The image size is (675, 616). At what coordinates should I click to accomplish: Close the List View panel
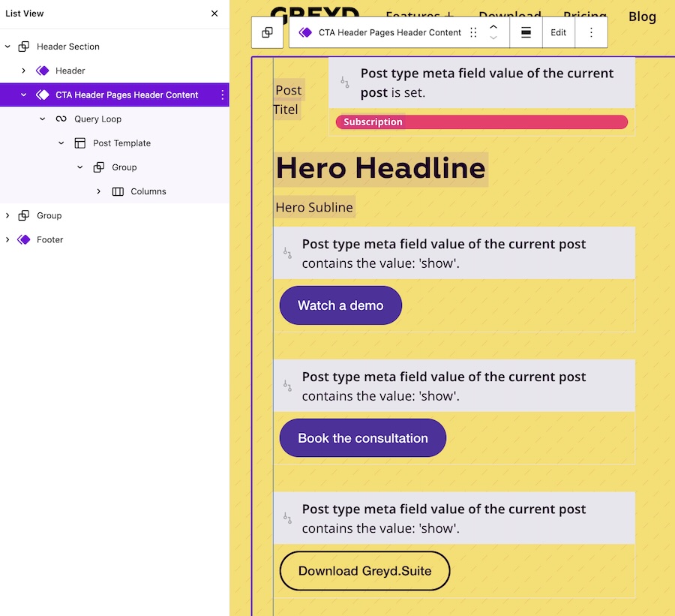214,14
